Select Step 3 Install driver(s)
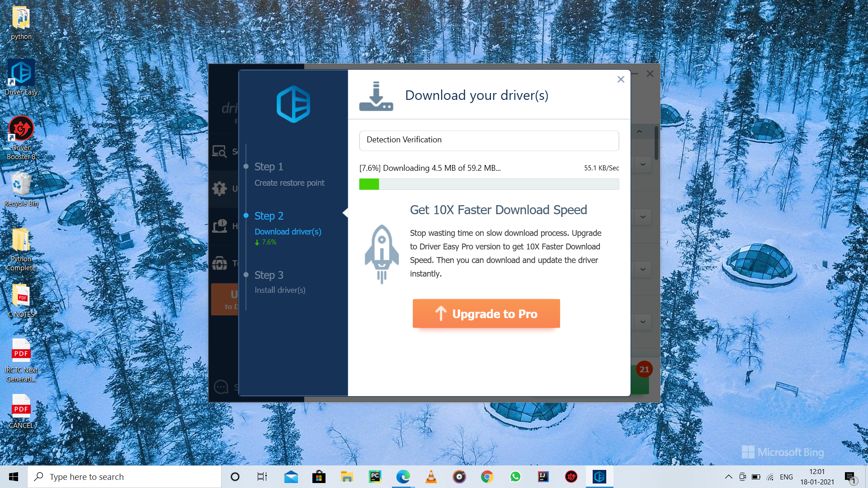The image size is (868, 488). [279, 282]
